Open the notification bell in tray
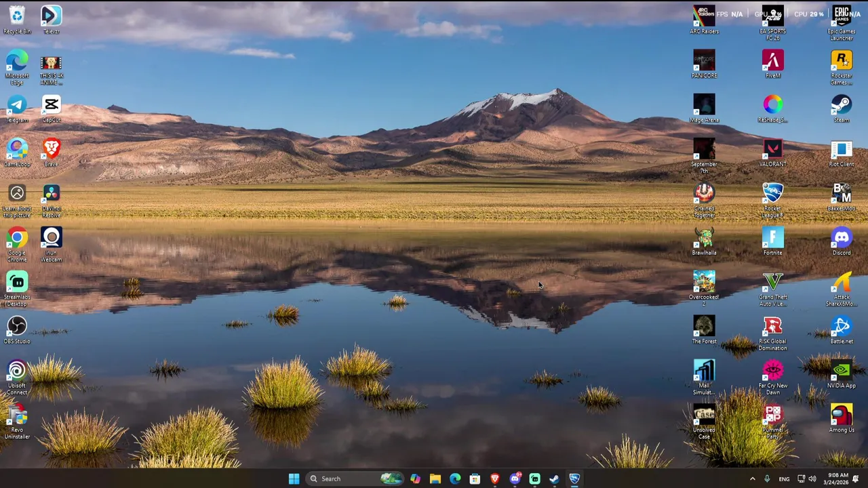Viewport: 868px width, 488px height. (856, 479)
